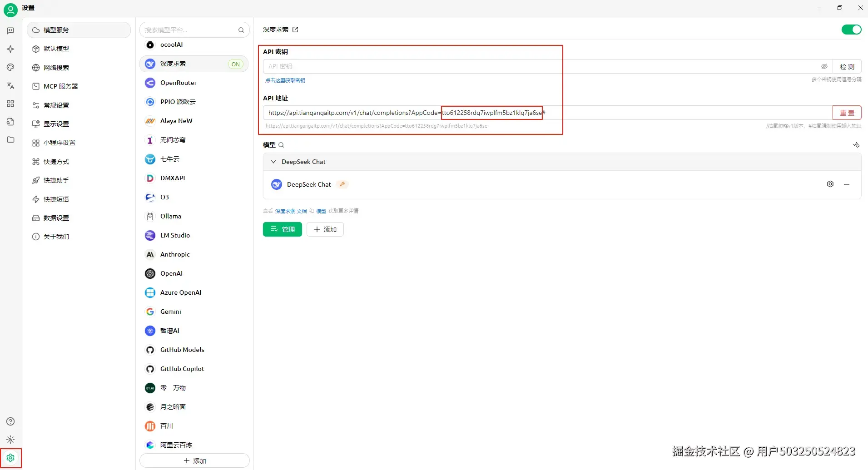Click the user avatar icon

tap(10, 10)
